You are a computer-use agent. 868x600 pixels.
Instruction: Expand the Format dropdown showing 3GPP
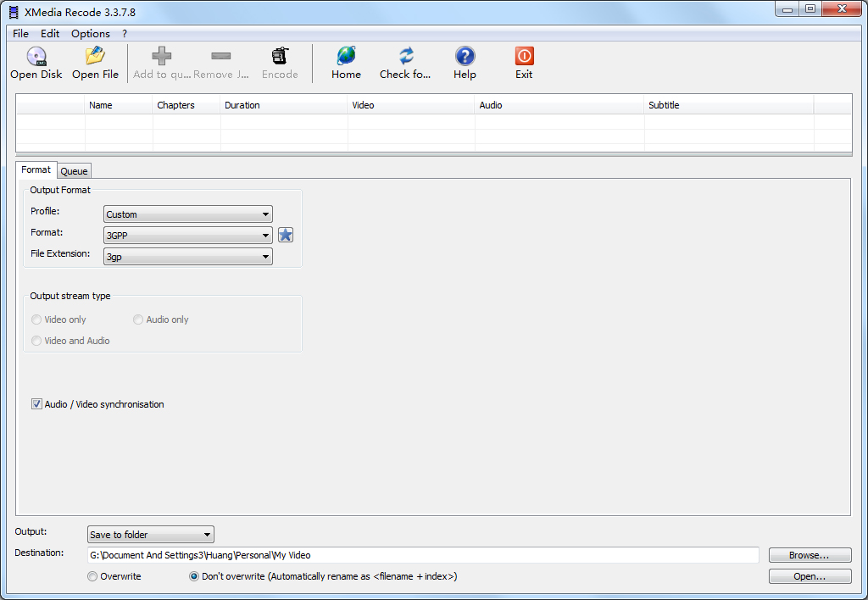pyautogui.click(x=187, y=236)
